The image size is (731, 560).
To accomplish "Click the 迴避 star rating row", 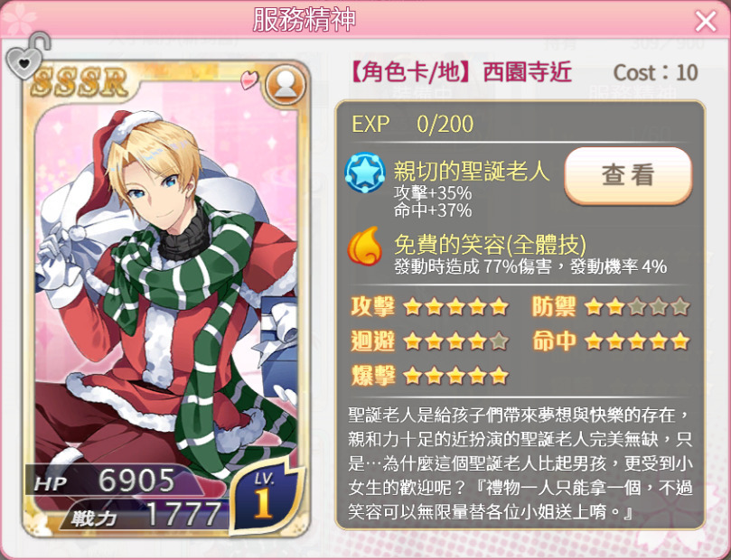I will (x=429, y=341).
